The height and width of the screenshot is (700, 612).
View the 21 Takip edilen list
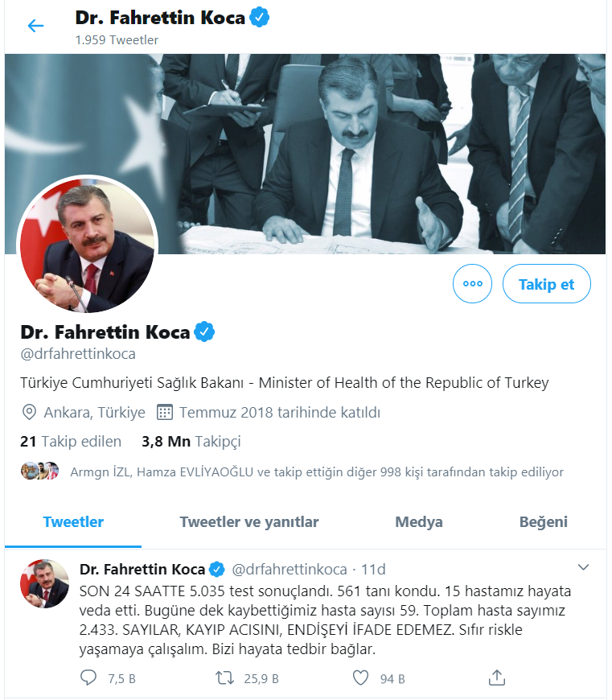tap(71, 442)
